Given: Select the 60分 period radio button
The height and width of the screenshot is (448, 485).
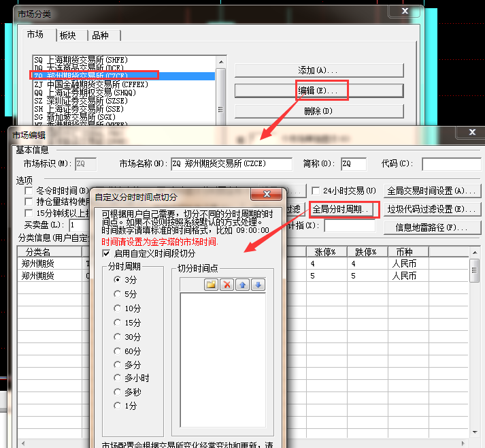Looking at the screenshot, I should pos(118,351).
